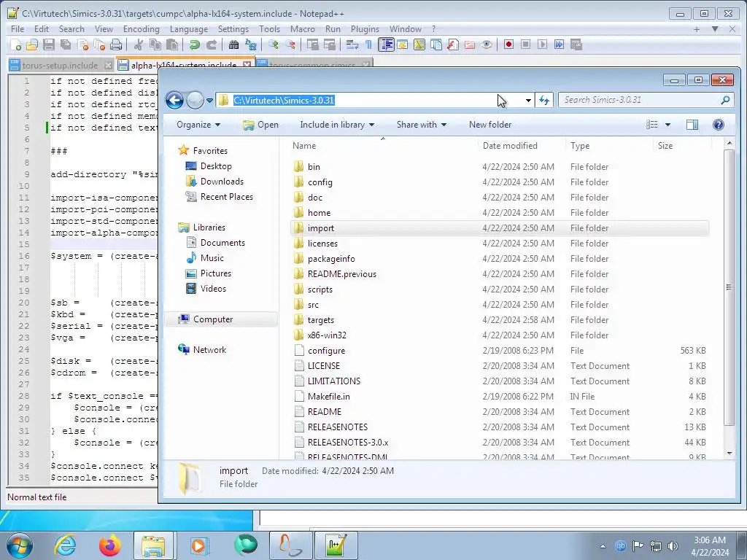Cut selection with scissors icon
This screenshot has height=560, width=747.
(x=139, y=44)
